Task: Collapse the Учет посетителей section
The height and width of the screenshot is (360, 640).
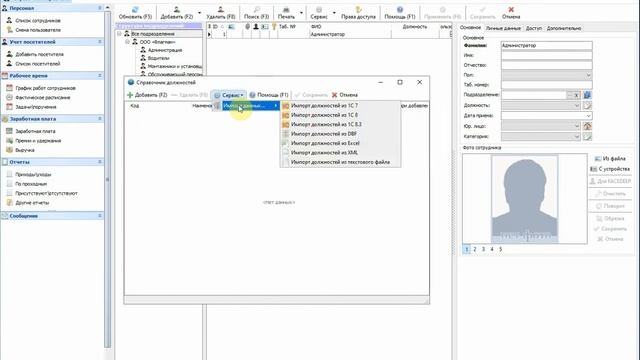Action: pyautogui.click(x=100, y=42)
